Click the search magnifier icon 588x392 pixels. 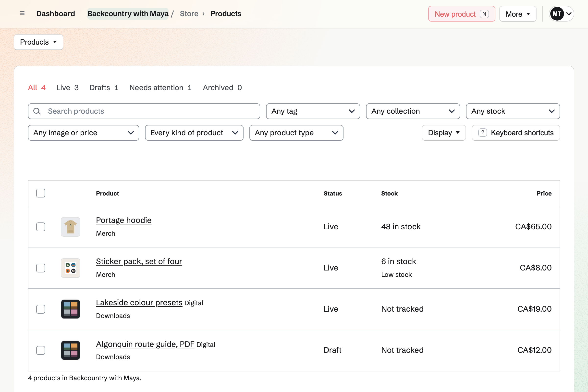37,111
